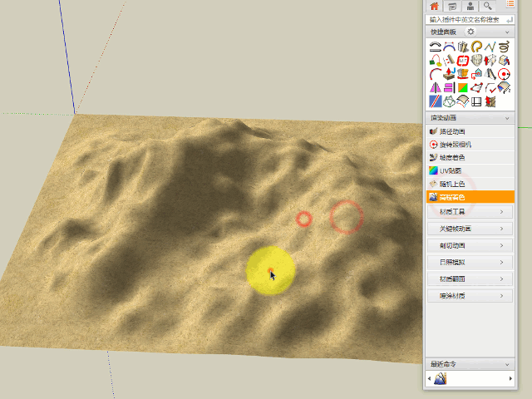Switch to the magnifier search tab
The image size is (532, 399).
[487, 6]
